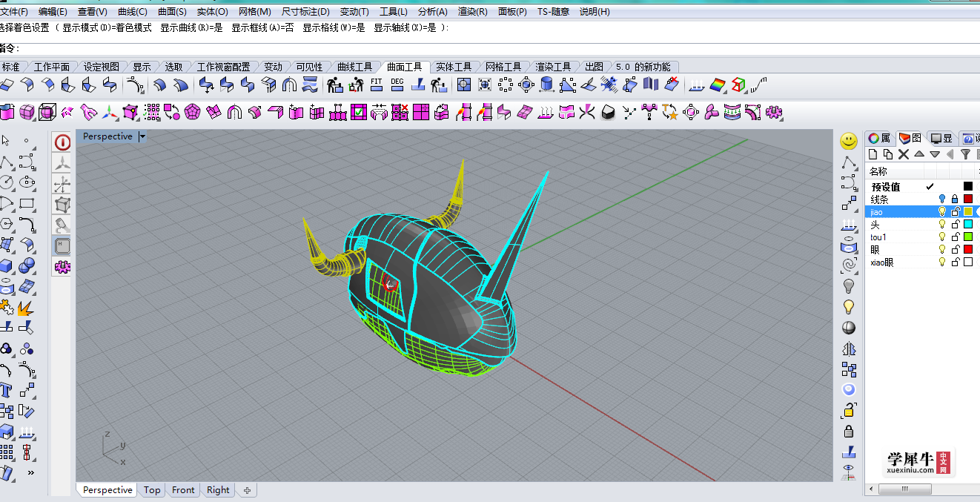Select the blue cylinder icon in toolbar
The height and width of the screenshot is (502, 980).
pyautogui.click(x=547, y=85)
